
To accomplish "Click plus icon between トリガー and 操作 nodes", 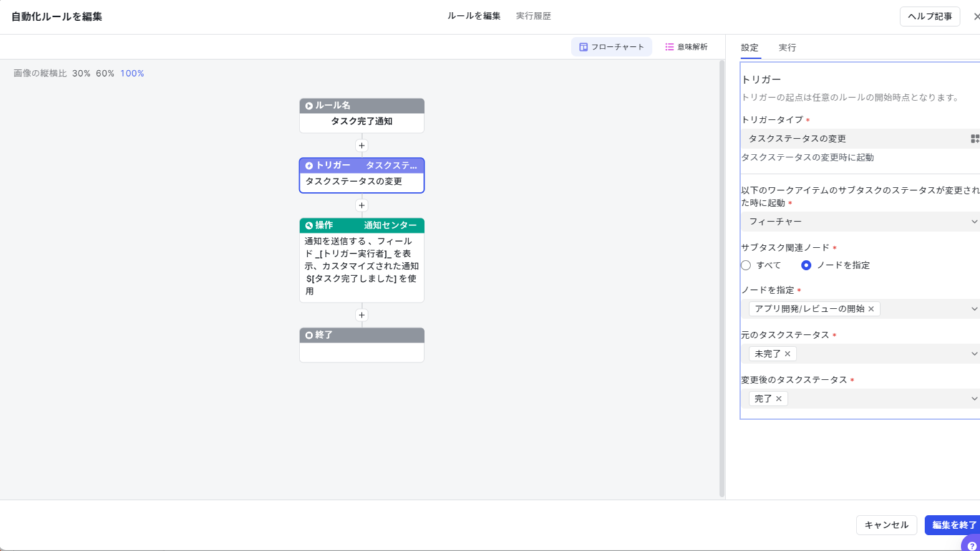I will [x=362, y=206].
